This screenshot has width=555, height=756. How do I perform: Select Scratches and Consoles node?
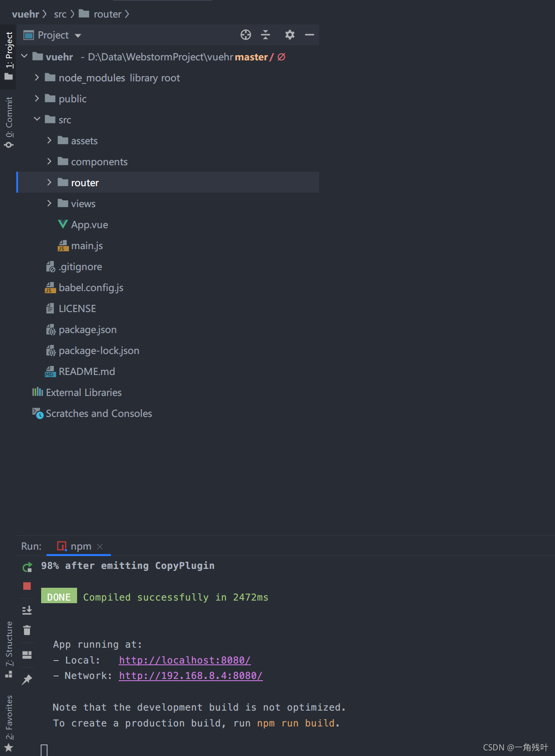click(x=99, y=414)
